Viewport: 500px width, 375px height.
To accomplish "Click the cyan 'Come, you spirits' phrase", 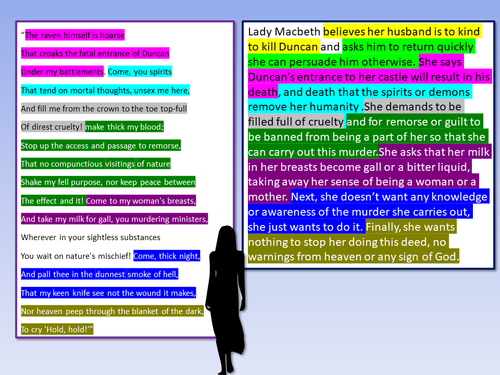I will click(x=140, y=72).
